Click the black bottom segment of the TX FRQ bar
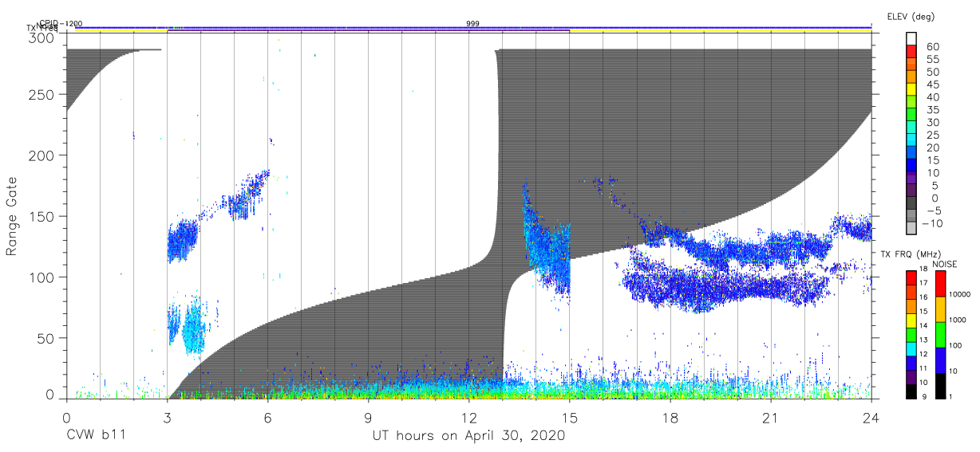This screenshot has width=980, height=452. [911, 391]
